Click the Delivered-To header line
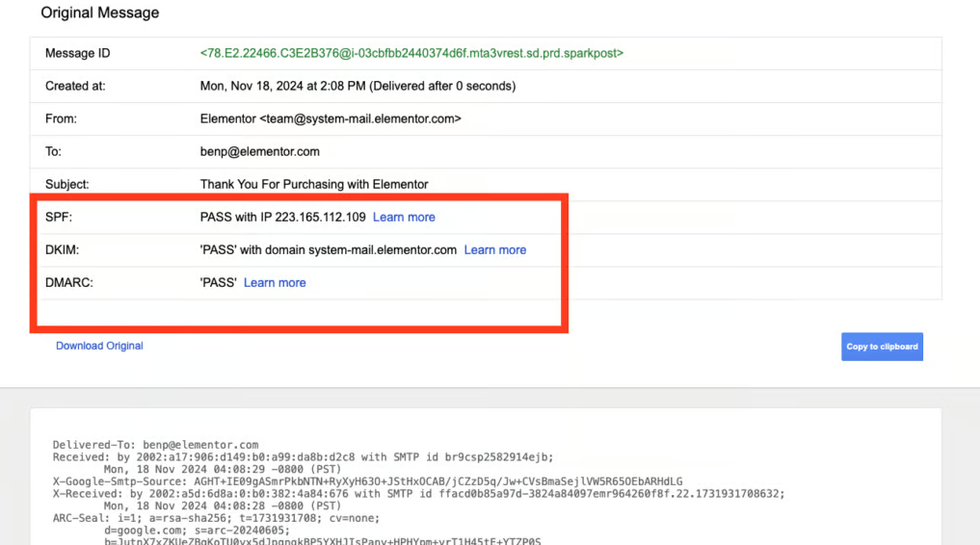The image size is (980, 545). [156, 445]
